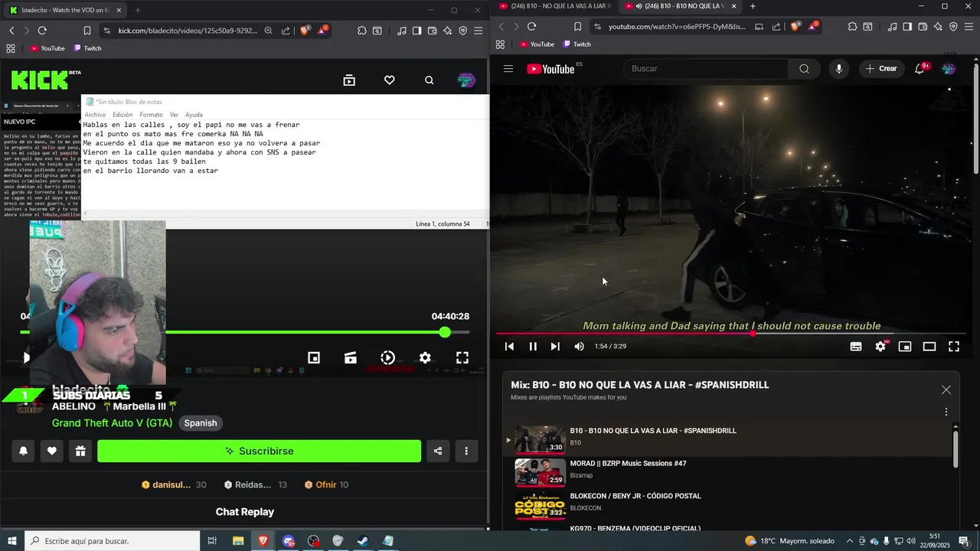This screenshot has width=980, height=551.
Task: Toggle YouTube subtitles button
Action: click(x=856, y=347)
